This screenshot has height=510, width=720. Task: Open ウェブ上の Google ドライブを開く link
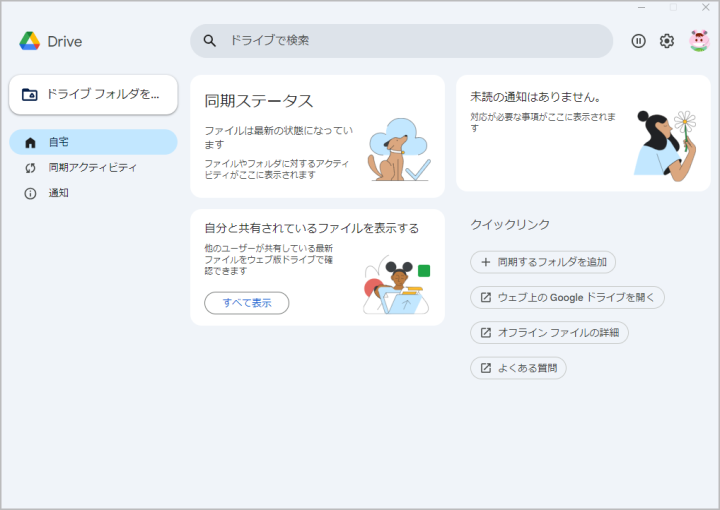tap(567, 297)
